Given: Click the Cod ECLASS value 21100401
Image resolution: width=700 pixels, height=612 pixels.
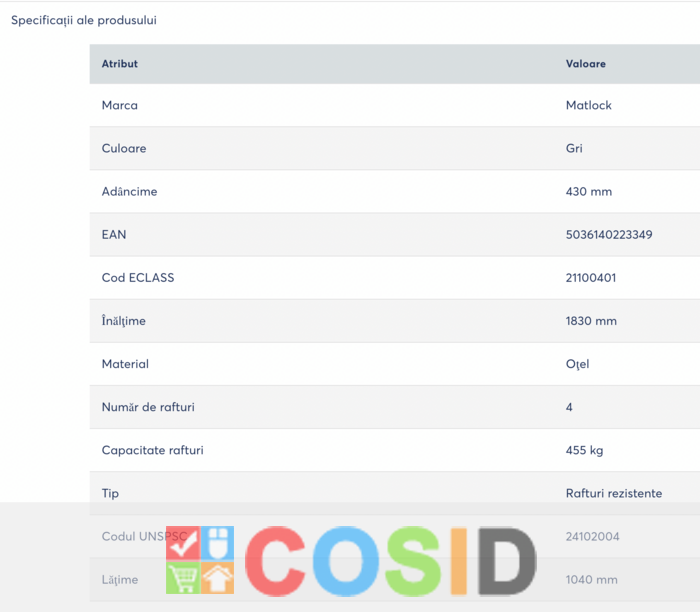Looking at the screenshot, I should (x=591, y=278).
